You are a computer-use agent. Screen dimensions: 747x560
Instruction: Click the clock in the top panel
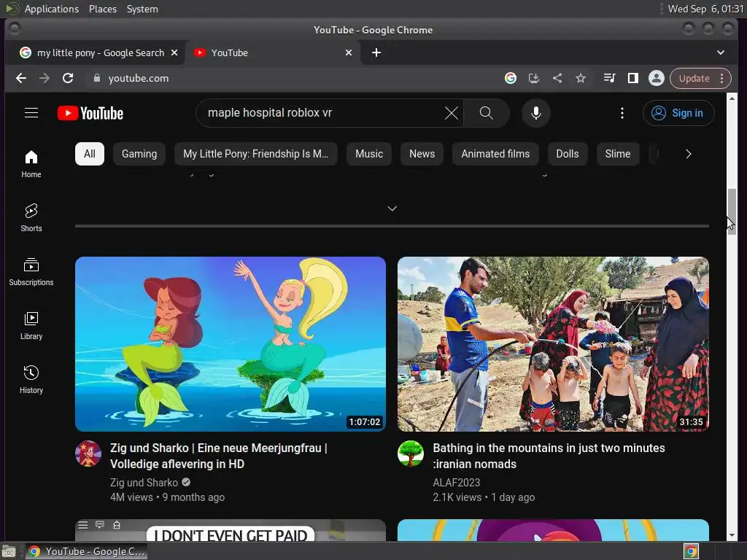click(x=705, y=9)
